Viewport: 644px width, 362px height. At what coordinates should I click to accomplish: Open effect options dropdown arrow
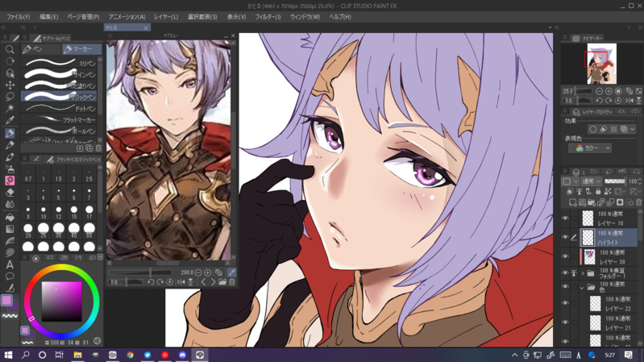click(x=632, y=129)
